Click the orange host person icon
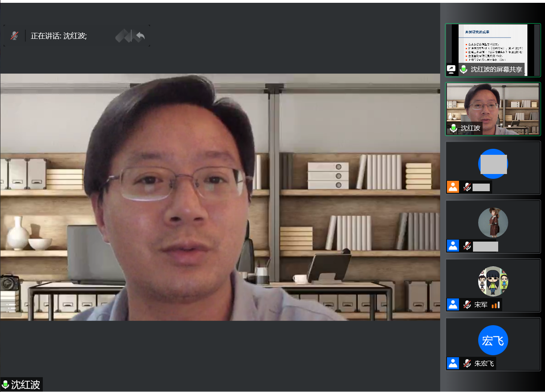Viewport: 545px width, 392px height. pos(453,187)
